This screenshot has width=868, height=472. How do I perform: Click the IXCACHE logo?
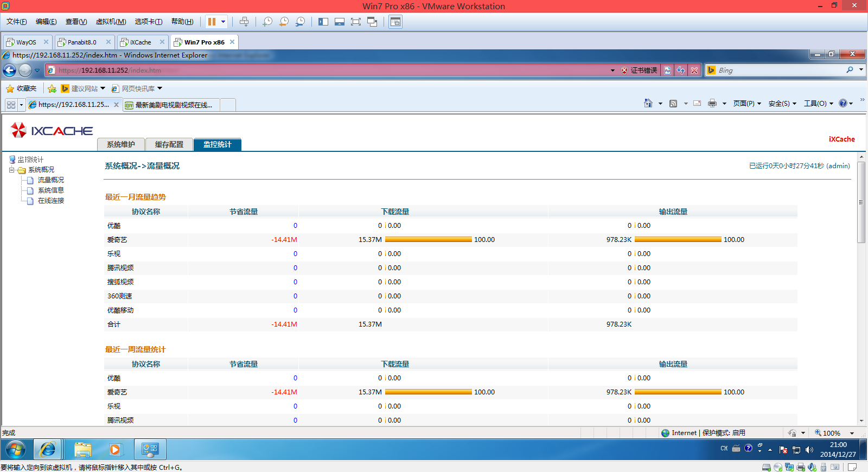pos(52,130)
